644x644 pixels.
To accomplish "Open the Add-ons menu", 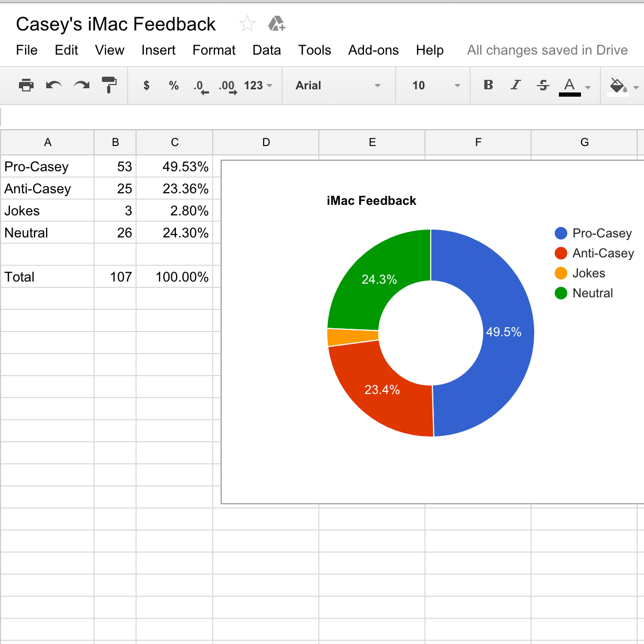I will click(373, 50).
